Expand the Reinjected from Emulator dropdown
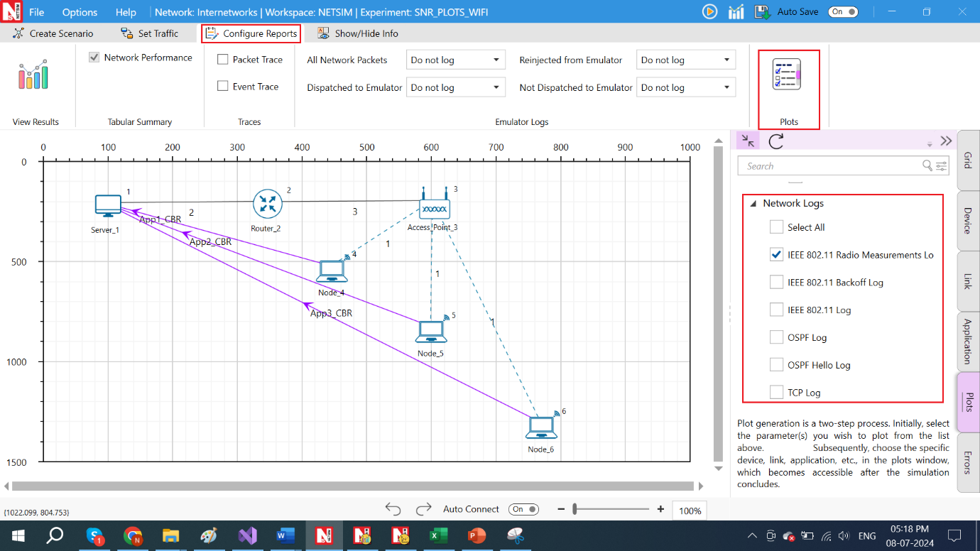The height and width of the screenshot is (551, 980). point(685,60)
